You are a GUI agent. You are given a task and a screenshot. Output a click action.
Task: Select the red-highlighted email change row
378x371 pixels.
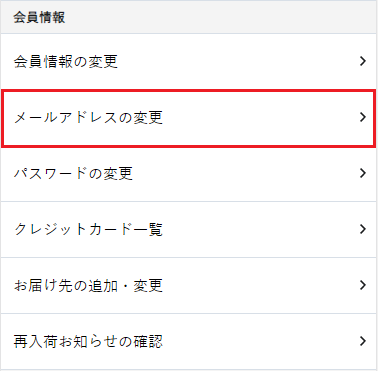(189, 118)
